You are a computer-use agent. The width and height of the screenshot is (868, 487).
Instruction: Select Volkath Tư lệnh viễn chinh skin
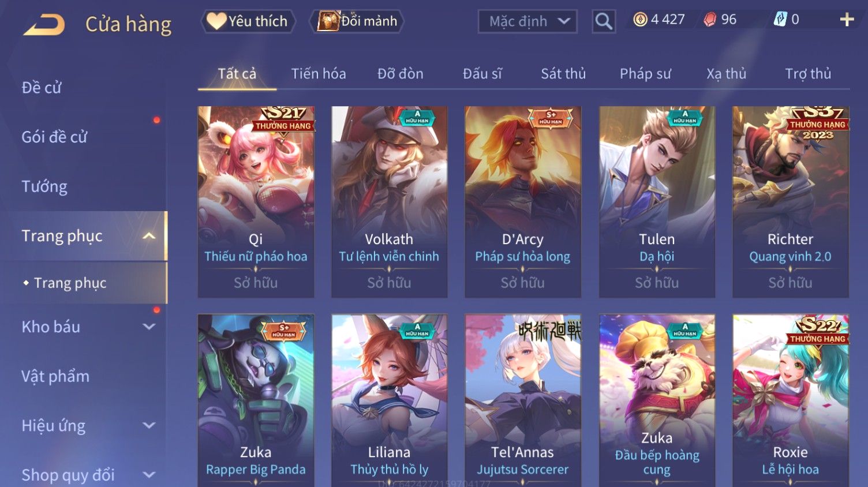(389, 202)
